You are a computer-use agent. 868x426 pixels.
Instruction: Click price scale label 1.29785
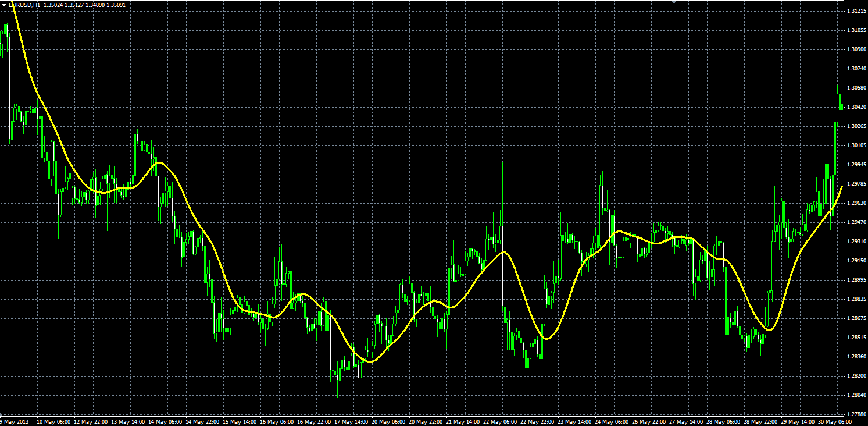(856, 184)
